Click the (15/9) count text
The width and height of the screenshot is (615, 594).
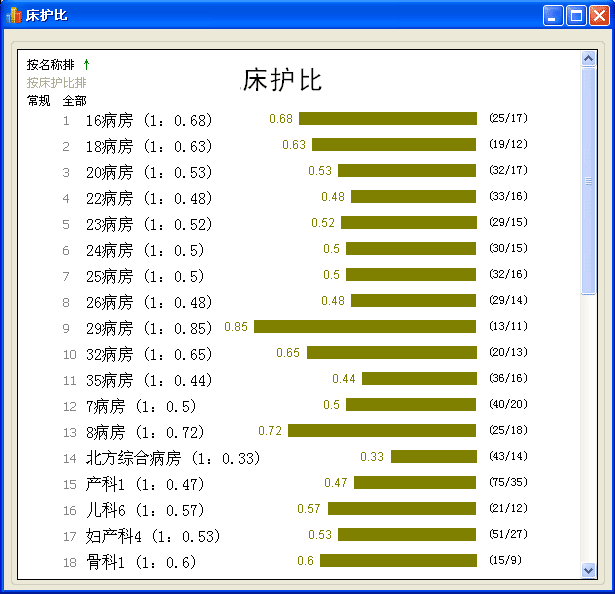(505, 560)
